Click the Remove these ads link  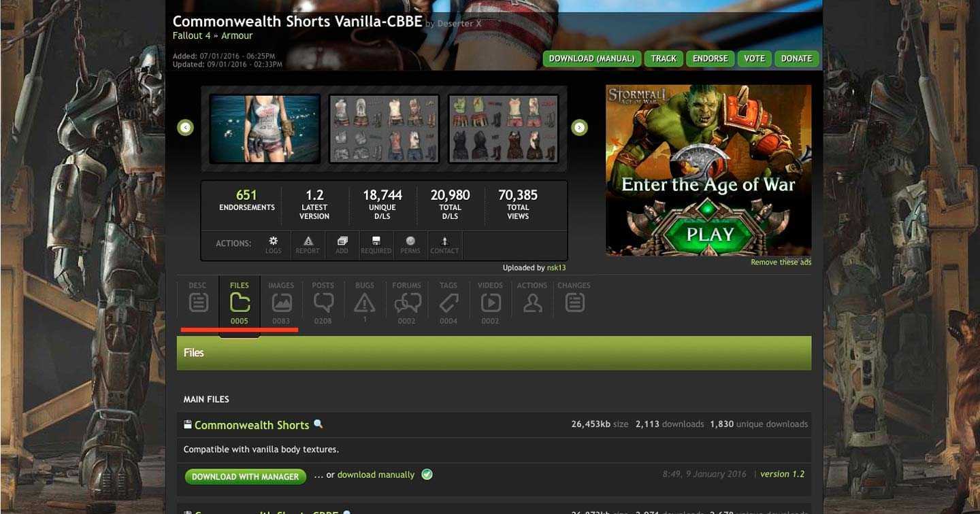point(781,262)
